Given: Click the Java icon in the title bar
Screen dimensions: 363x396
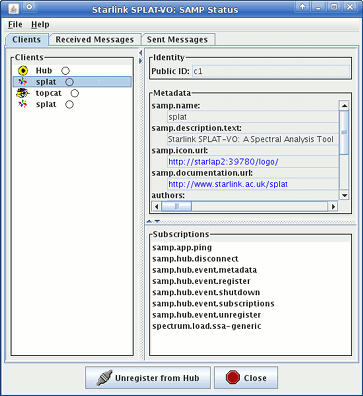Looking at the screenshot, I should (x=13, y=9).
